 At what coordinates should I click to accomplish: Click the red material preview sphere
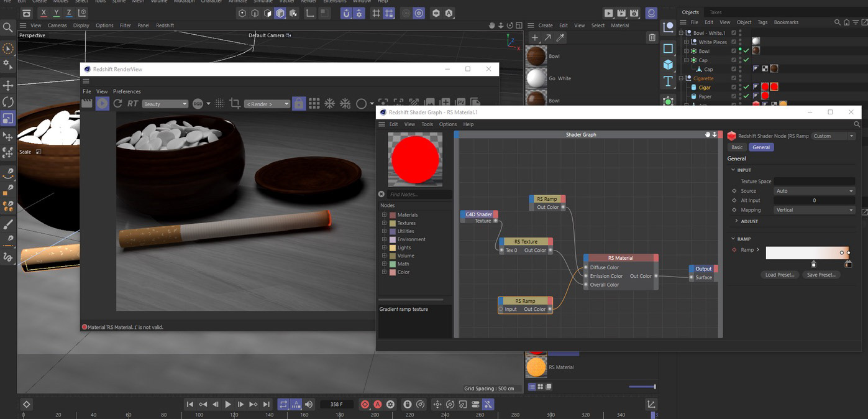416,159
